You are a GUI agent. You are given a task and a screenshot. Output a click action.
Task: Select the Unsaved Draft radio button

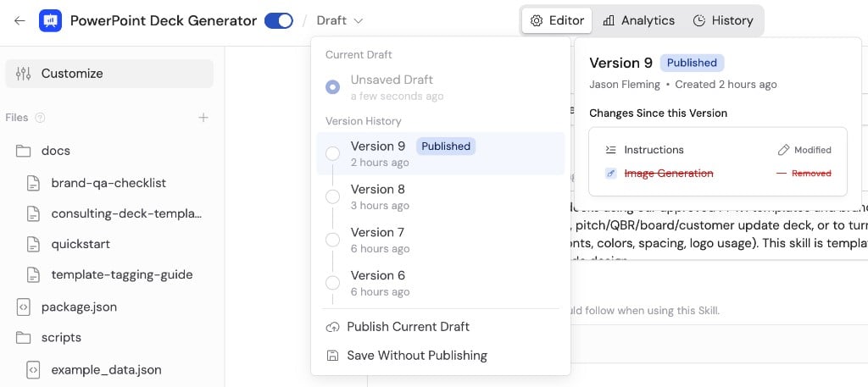coord(332,86)
